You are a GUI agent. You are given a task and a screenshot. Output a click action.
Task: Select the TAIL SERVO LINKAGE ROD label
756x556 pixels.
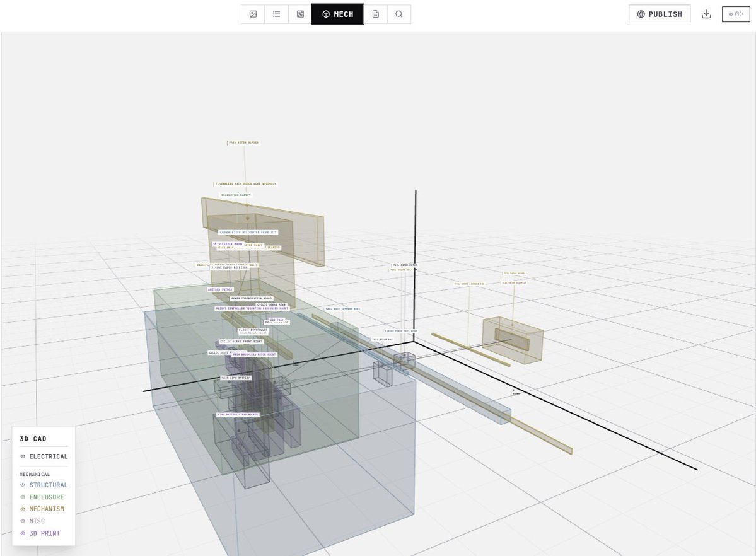[469, 284]
